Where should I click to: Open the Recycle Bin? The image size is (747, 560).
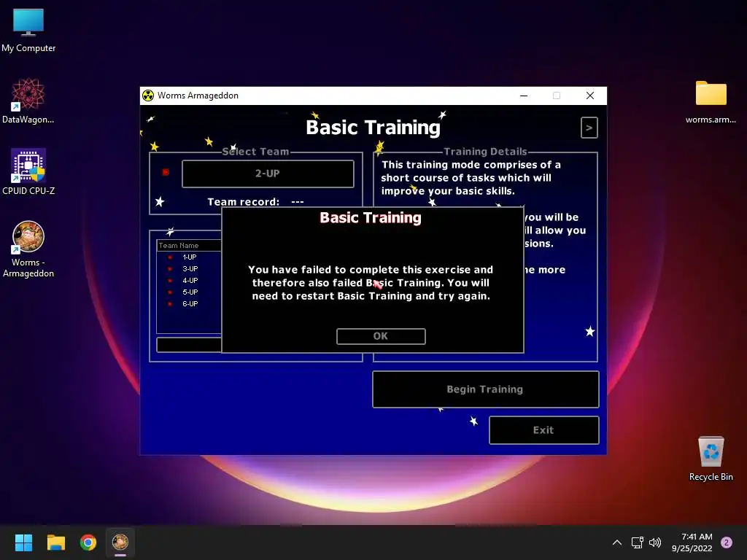711,459
